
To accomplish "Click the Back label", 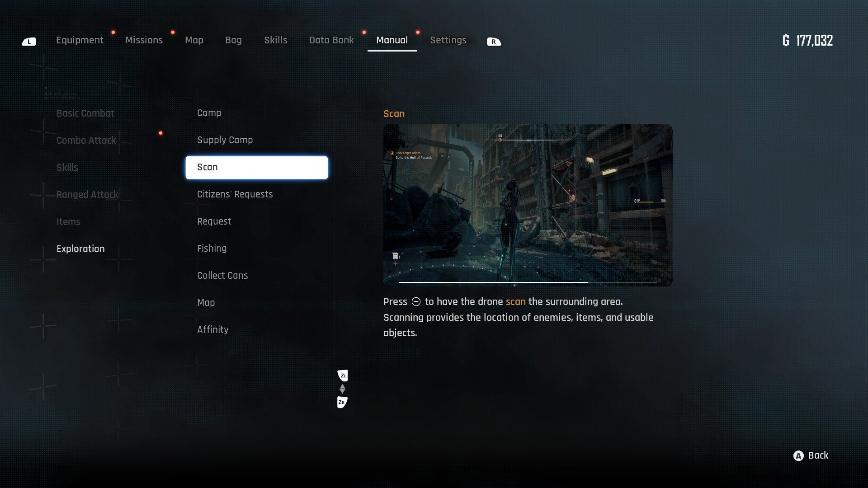I will 818,455.
